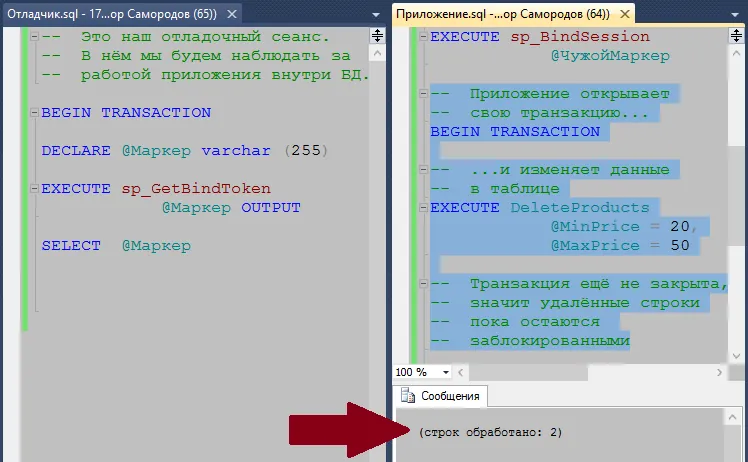748x462 pixels.
Task: Click horizontal scroll left arrow in Приложение
Action: [x=460, y=372]
